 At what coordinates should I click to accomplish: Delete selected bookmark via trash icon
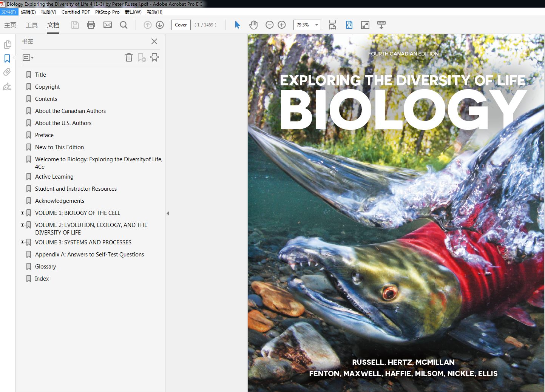click(129, 57)
